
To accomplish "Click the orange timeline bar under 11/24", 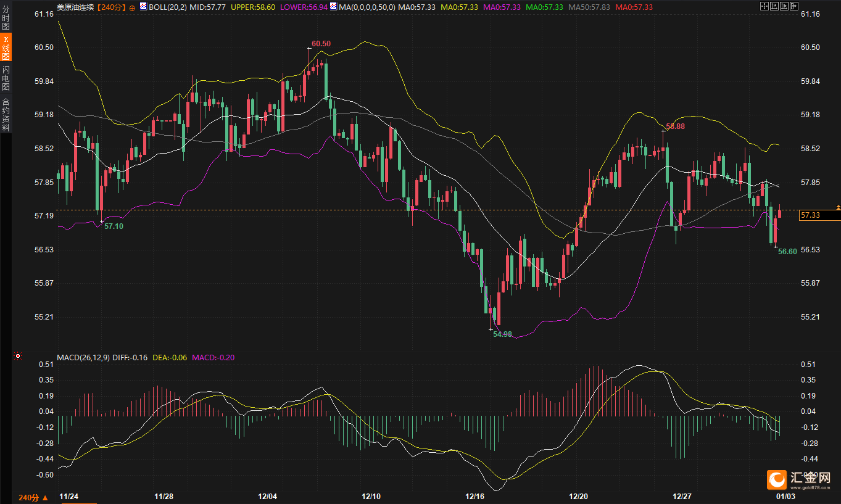I will 78,502.
